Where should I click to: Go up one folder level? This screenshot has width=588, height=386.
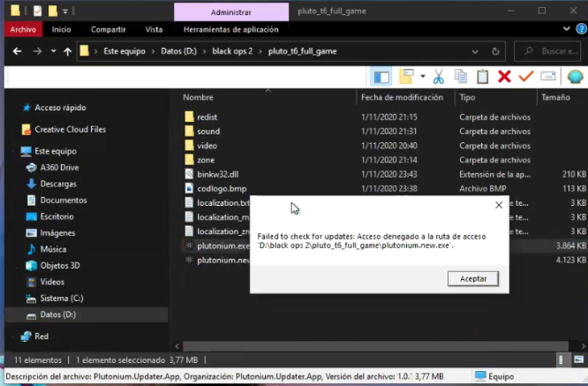click(x=67, y=51)
